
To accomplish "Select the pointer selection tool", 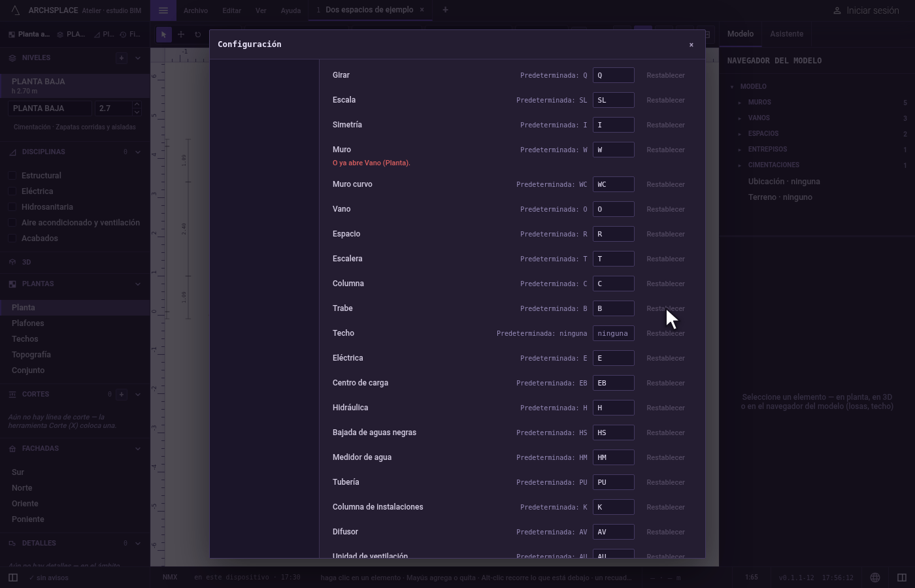I will (164, 35).
